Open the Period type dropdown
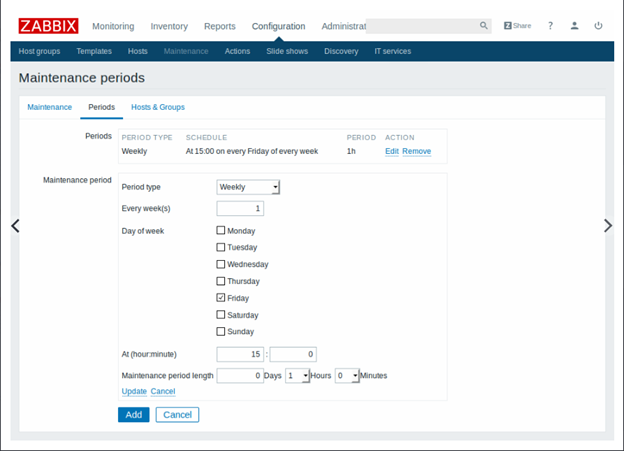Screen dimensions: 624x451 248,187
